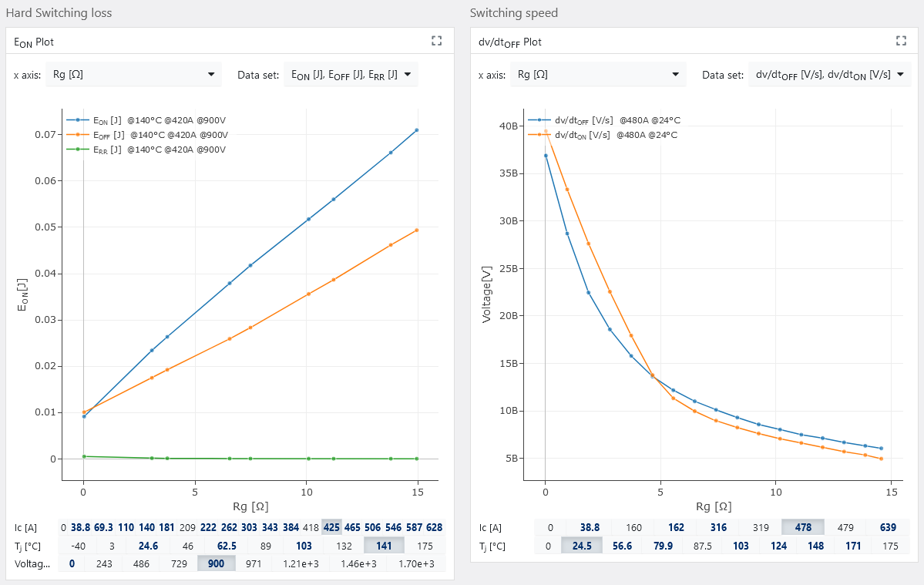Open the Data set dropdown for switching loss
Screen dimensions: 924x585
351,75
